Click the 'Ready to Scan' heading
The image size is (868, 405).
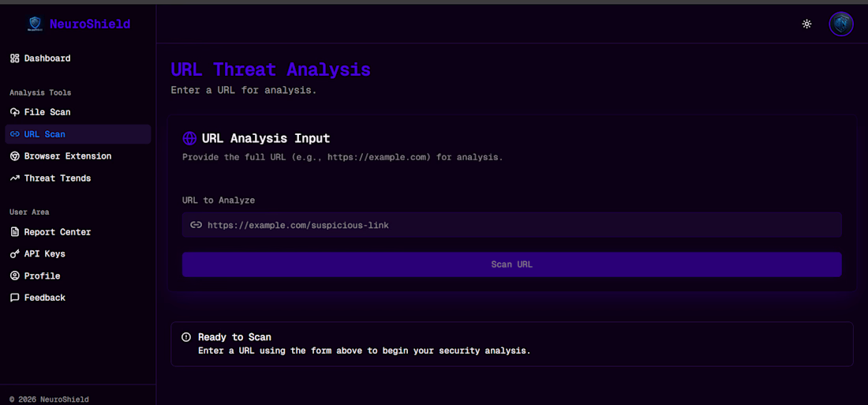click(234, 337)
